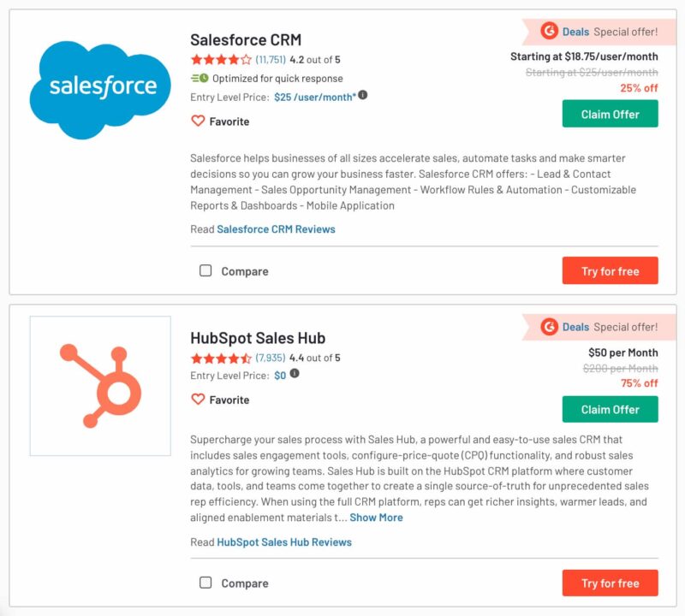Open info icon beside Salesforce entry price

click(x=363, y=95)
